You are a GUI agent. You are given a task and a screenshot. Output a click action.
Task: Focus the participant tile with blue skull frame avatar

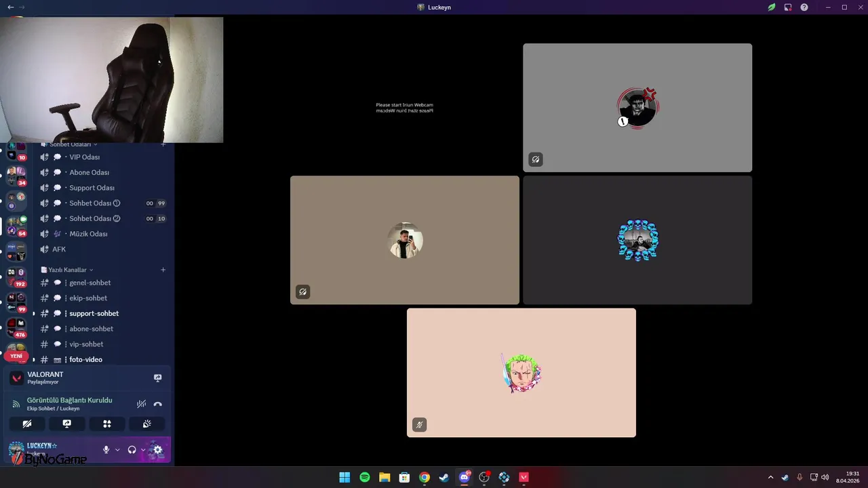tap(637, 240)
